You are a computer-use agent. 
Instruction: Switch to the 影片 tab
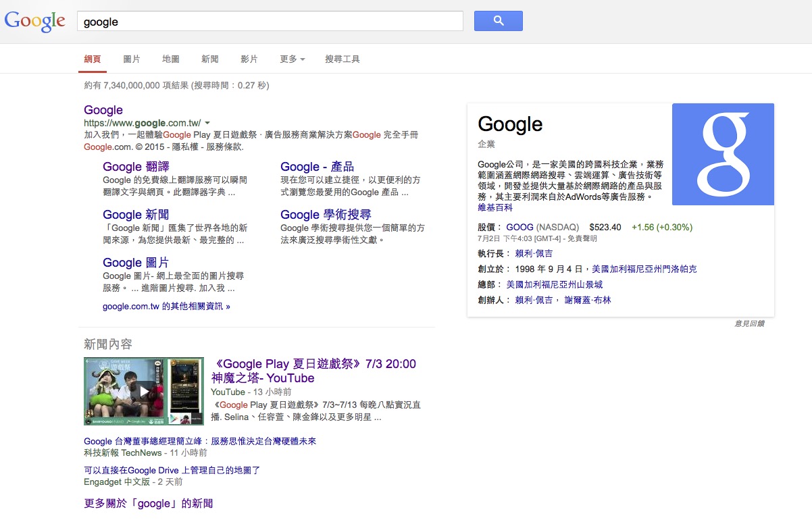(249, 59)
